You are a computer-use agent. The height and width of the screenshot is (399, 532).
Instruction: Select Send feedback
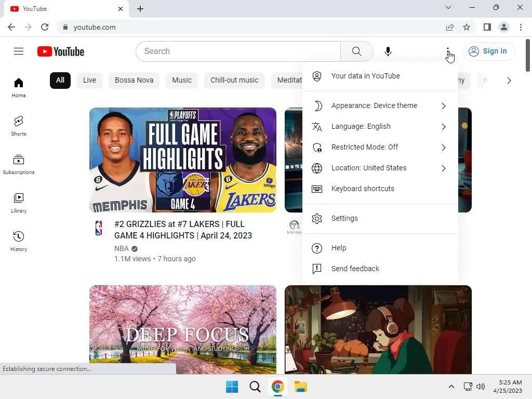click(x=380, y=269)
